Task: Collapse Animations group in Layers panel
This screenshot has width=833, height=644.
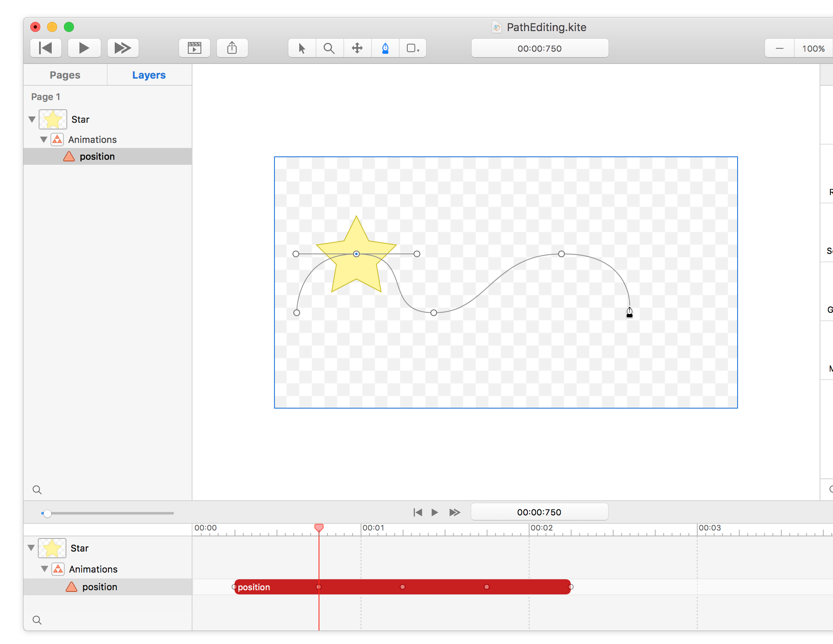Action: coord(44,140)
